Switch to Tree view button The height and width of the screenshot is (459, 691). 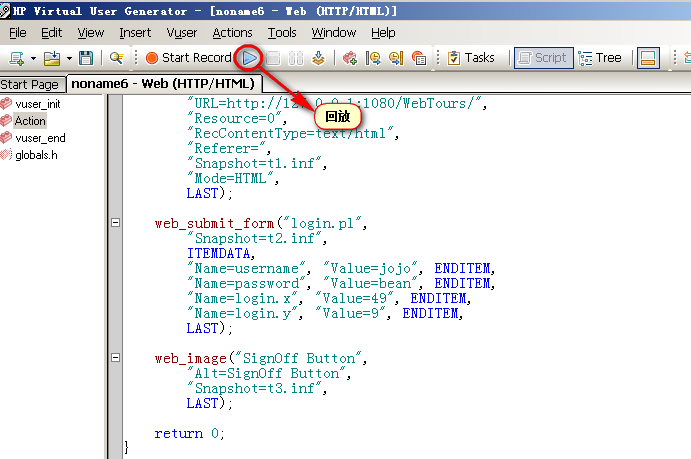point(600,58)
